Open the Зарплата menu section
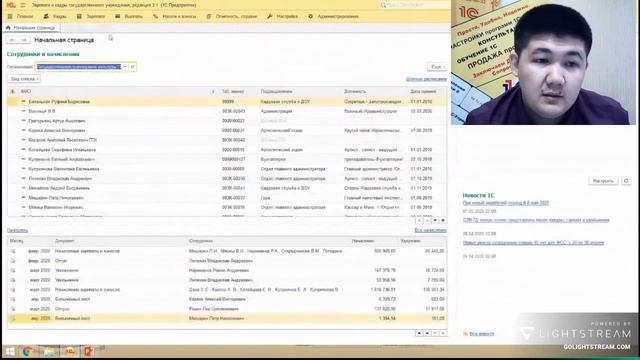The image size is (640, 360). 91,16
